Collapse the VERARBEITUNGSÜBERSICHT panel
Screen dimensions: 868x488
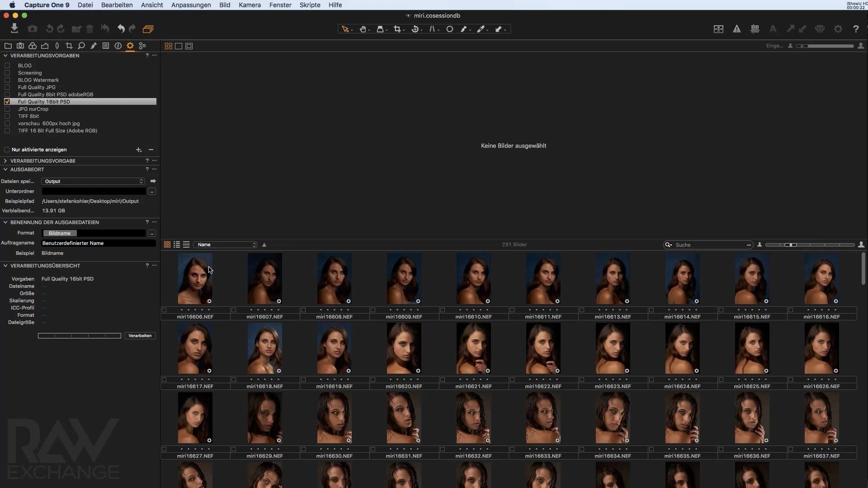tap(5, 266)
